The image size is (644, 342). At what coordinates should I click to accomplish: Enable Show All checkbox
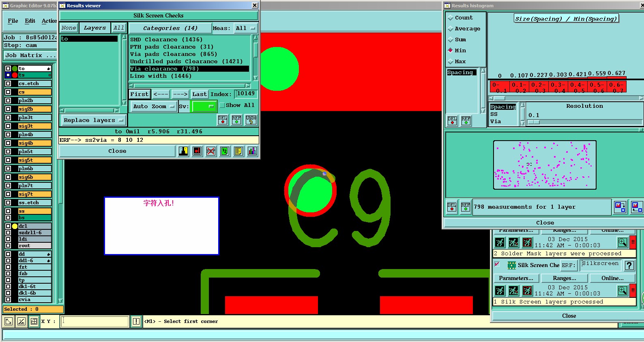pos(222,105)
